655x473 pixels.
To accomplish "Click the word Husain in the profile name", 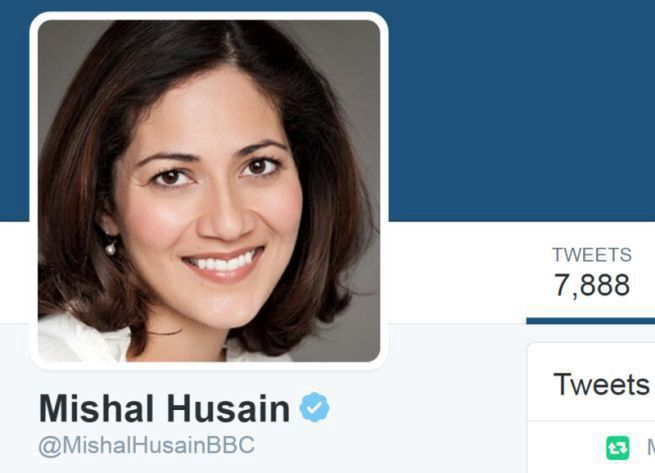I will tap(228, 408).
